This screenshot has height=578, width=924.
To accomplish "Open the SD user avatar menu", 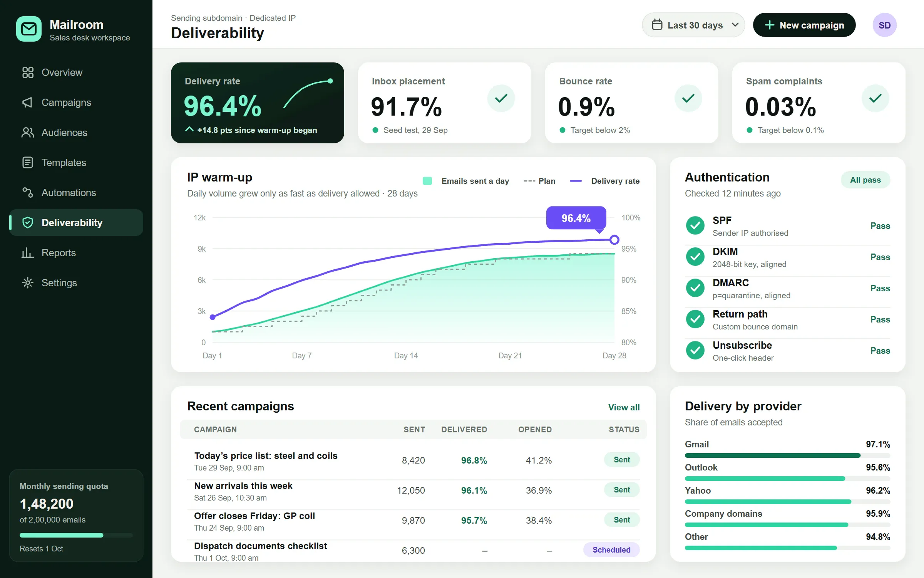I will click(884, 25).
